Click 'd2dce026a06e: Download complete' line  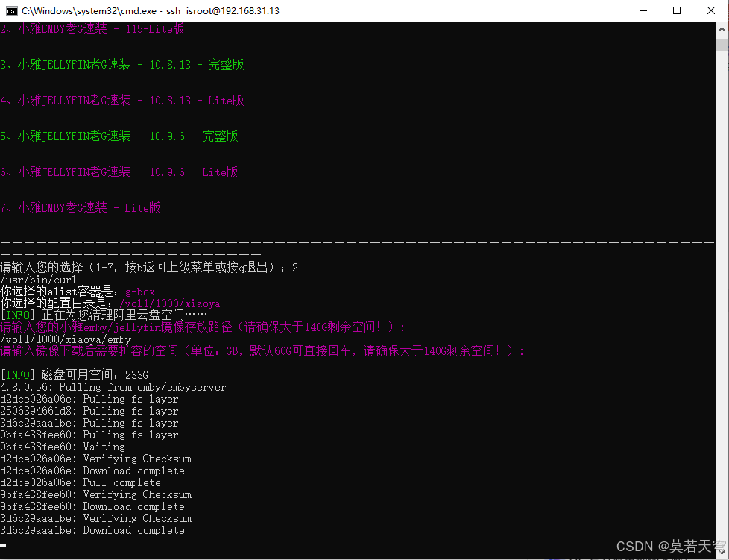tap(92, 471)
